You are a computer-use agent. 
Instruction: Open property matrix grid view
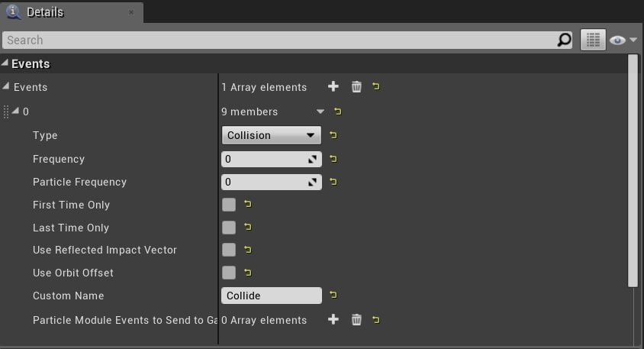pyautogui.click(x=593, y=40)
